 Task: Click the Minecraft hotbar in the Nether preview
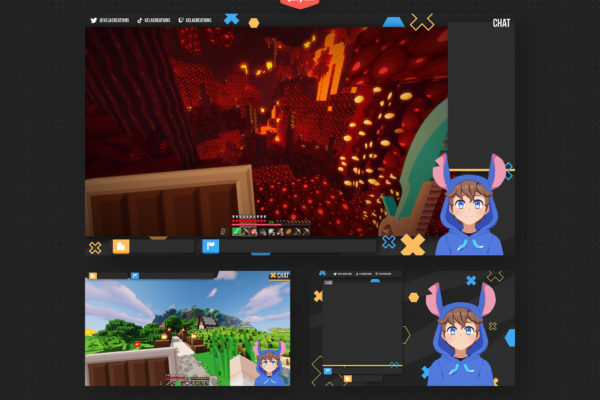tap(271, 232)
